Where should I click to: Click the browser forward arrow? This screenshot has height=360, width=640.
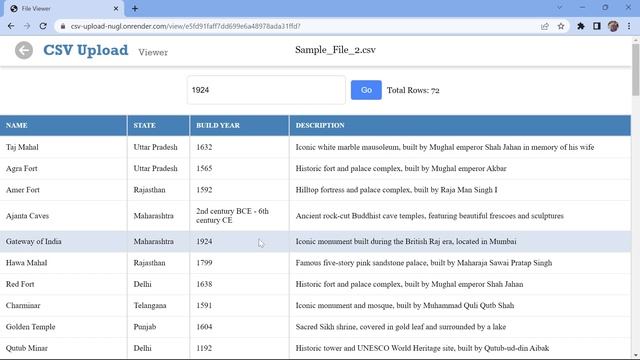(x=27, y=26)
